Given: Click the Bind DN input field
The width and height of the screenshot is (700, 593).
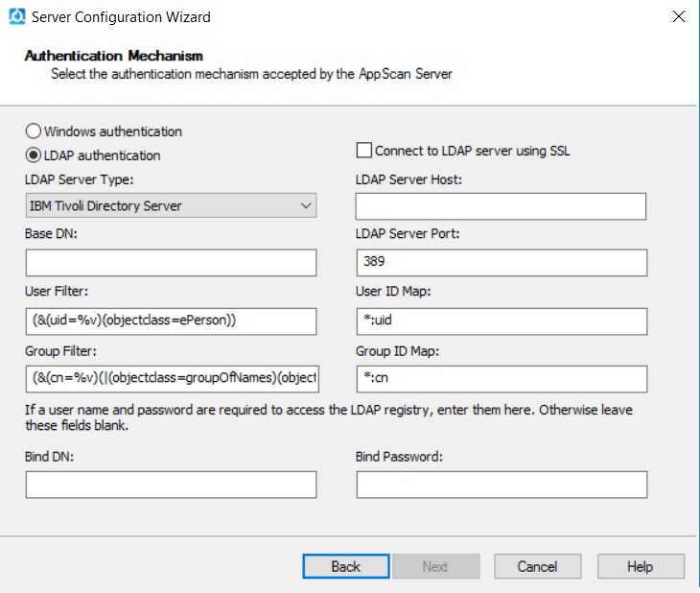Looking at the screenshot, I should click(x=171, y=485).
